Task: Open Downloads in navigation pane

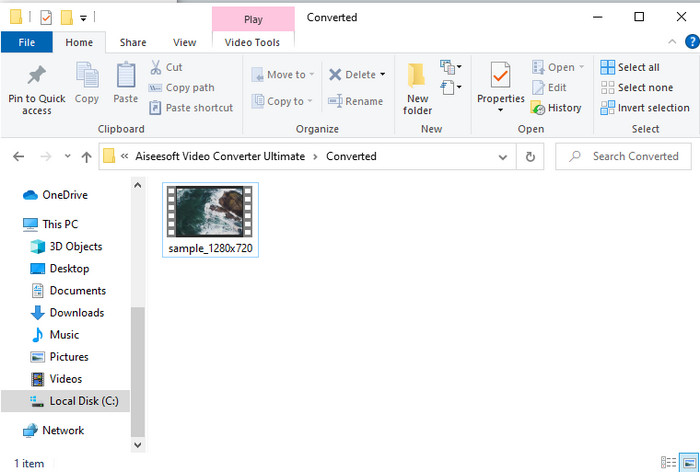Action: [67, 313]
